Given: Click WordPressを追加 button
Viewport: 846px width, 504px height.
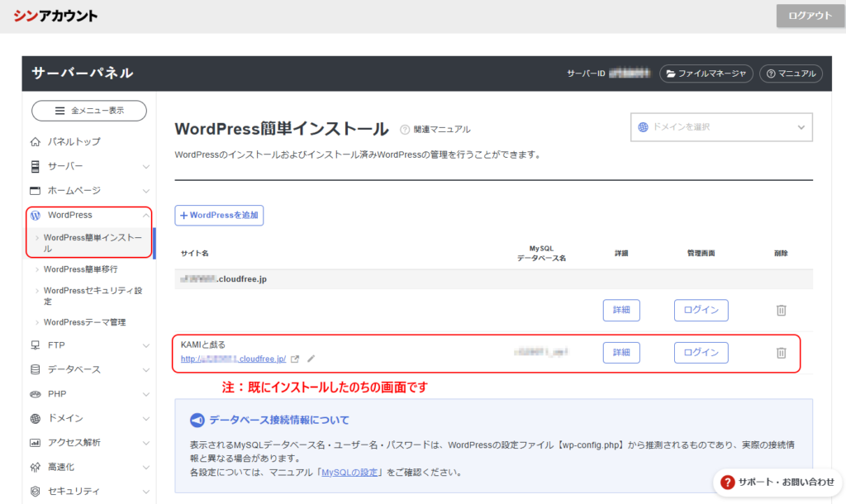Looking at the screenshot, I should [x=219, y=216].
